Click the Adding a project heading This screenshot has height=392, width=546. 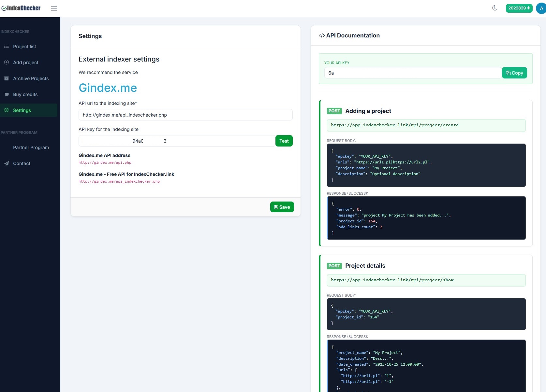point(368,111)
